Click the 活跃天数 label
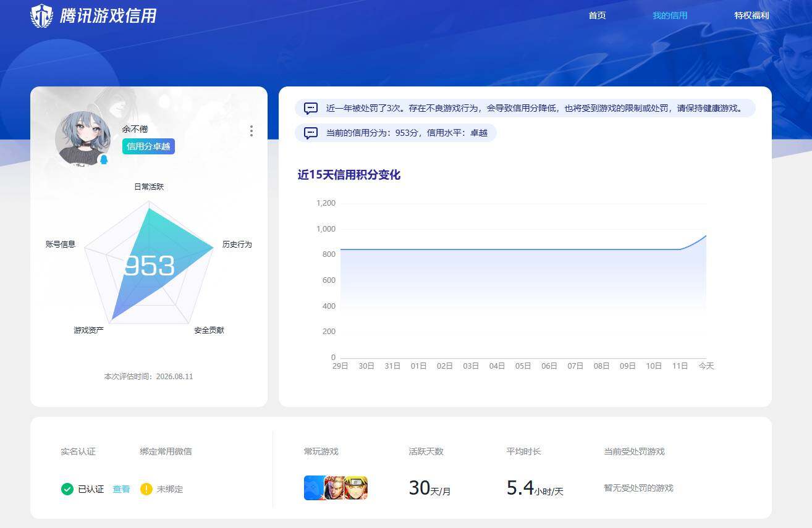 pos(426,451)
